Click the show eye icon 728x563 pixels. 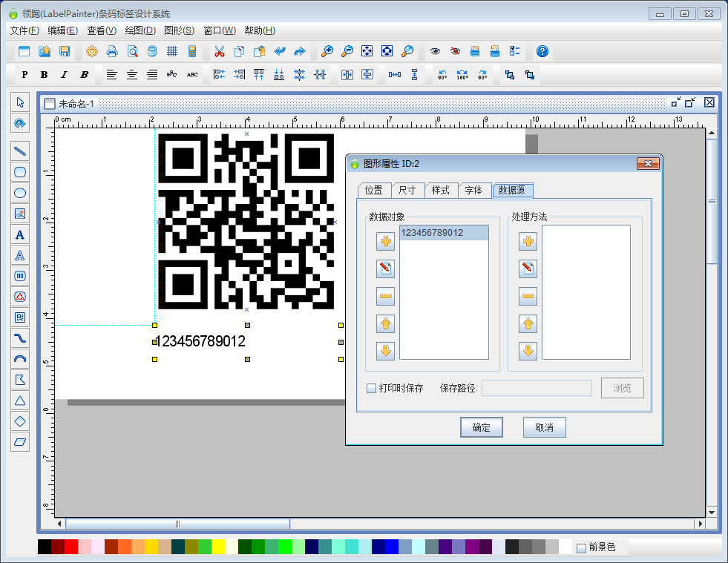(x=435, y=51)
